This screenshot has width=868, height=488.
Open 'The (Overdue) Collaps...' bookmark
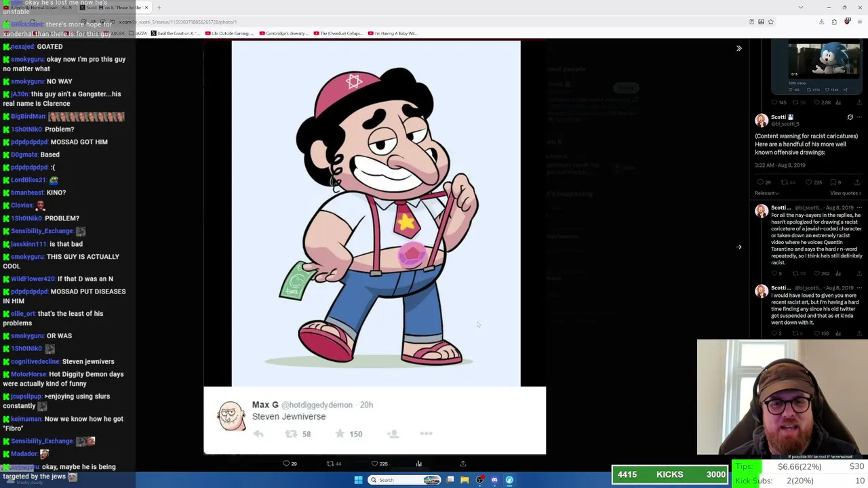[338, 33]
